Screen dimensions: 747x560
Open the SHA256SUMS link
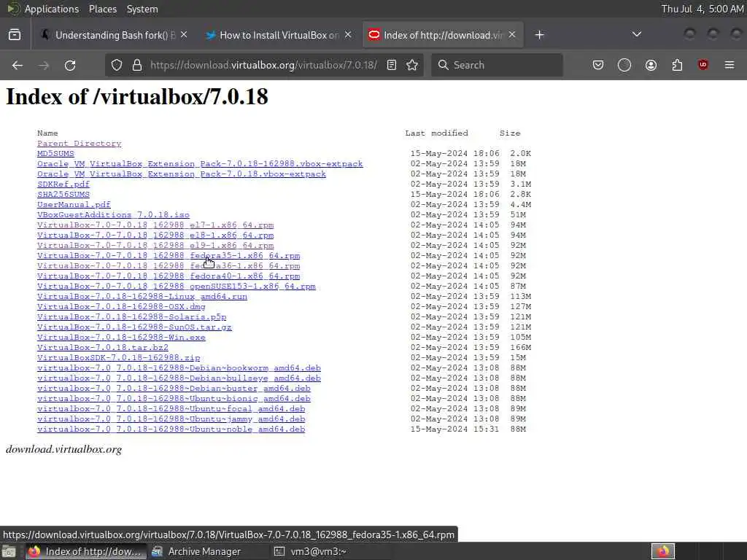click(63, 194)
